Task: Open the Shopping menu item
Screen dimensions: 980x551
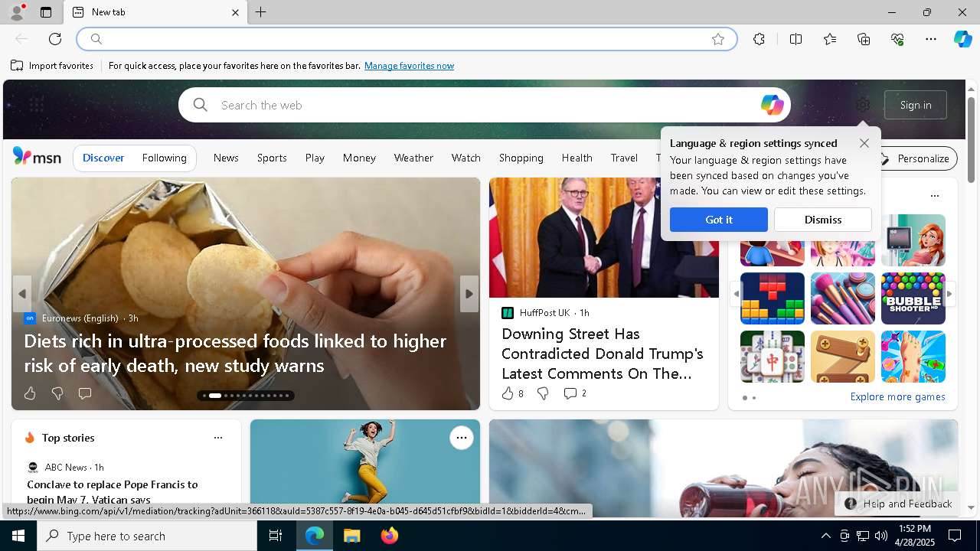Action: coord(521,158)
